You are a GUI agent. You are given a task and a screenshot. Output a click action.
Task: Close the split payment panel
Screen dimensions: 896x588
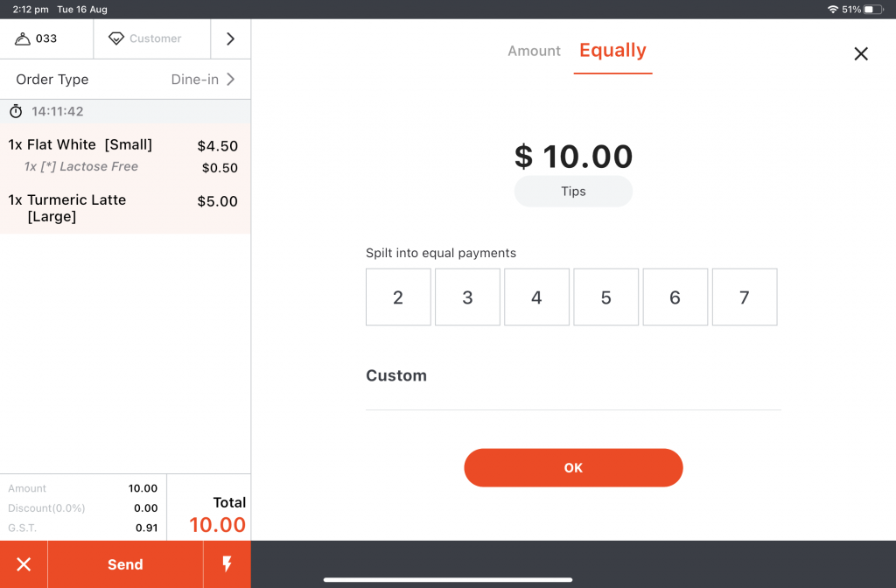861,54
